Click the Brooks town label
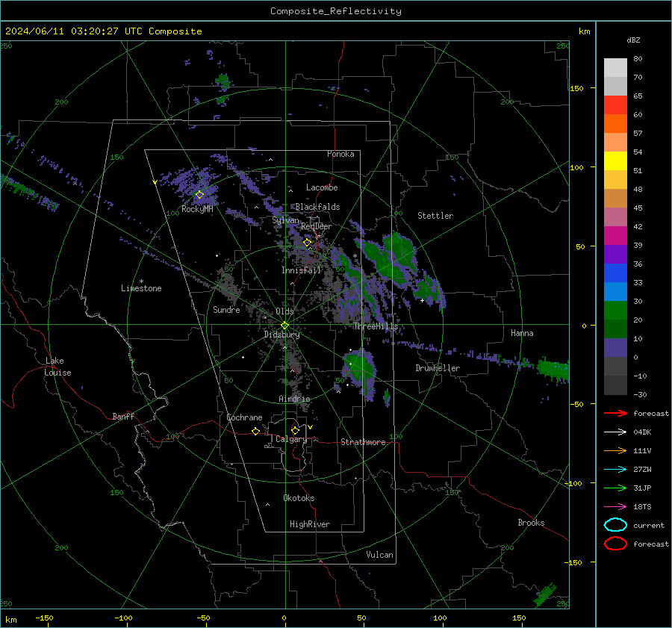Viewport: 672px width, 628px height. click(x=531, y=523)
